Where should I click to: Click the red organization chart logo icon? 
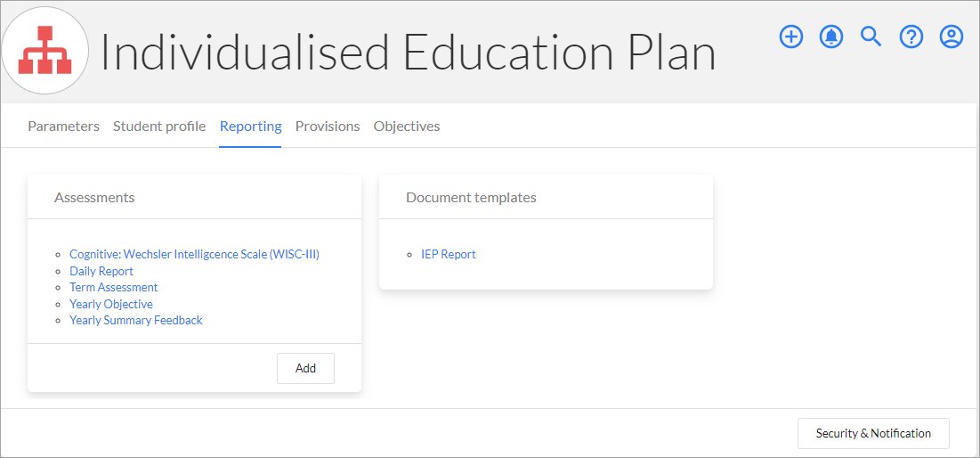(45, 51)
